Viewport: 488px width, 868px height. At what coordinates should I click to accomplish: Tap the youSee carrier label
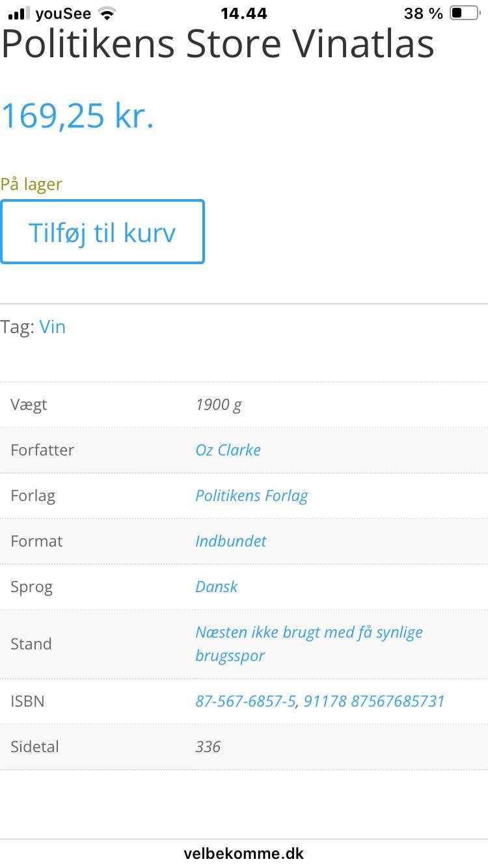coord(63,14)
